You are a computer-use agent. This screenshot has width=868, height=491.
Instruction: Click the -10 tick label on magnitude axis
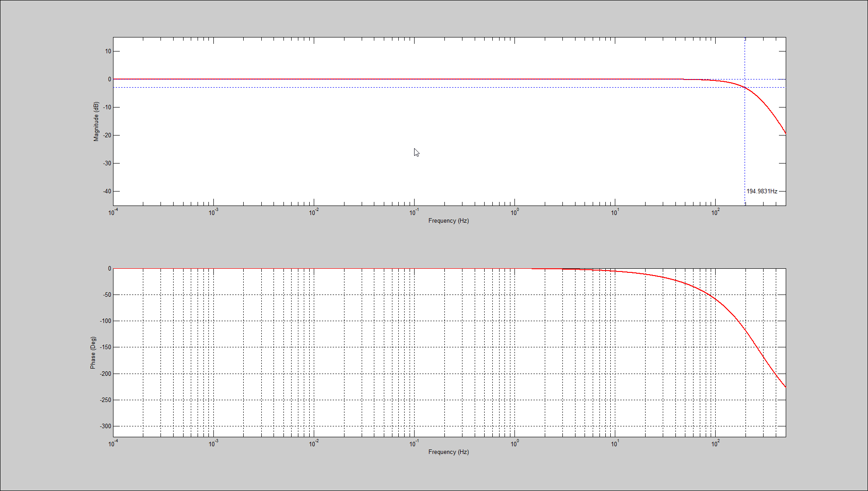(x=107, y=108)
